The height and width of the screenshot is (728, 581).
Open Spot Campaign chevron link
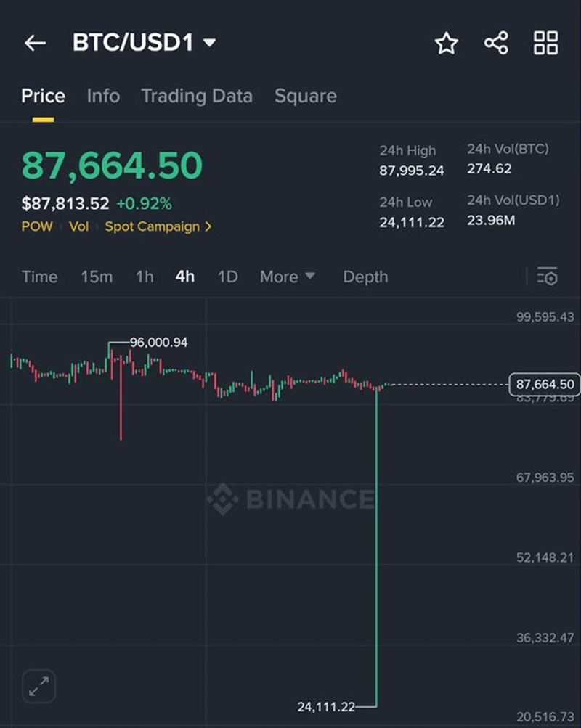pos(158,226)
